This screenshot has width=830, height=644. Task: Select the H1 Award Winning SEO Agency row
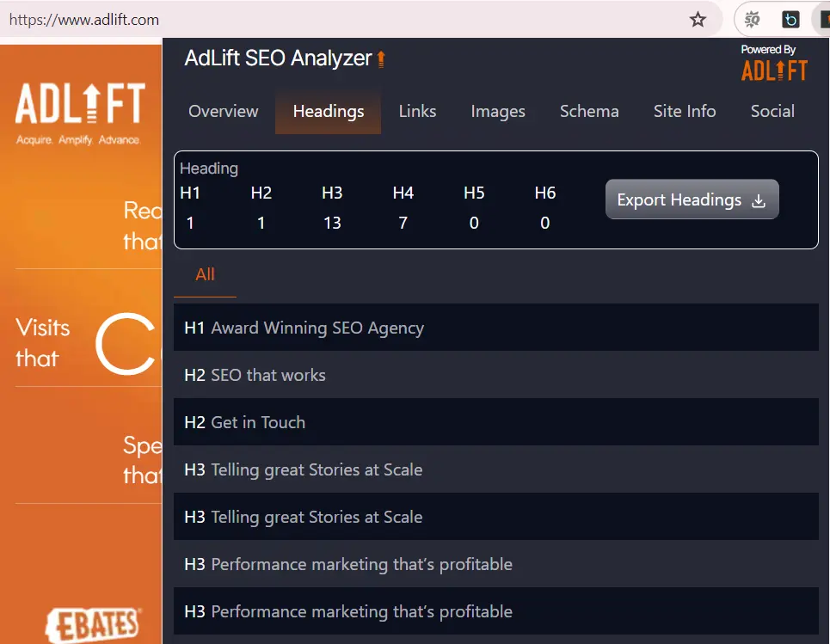pos(496,328)
